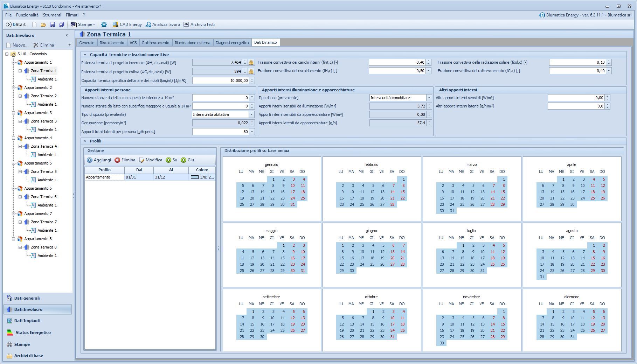The width and height of the screenshot is (637, 364).
Task: Click Aggiungi to add a profile
Action: tap(99, 160)
